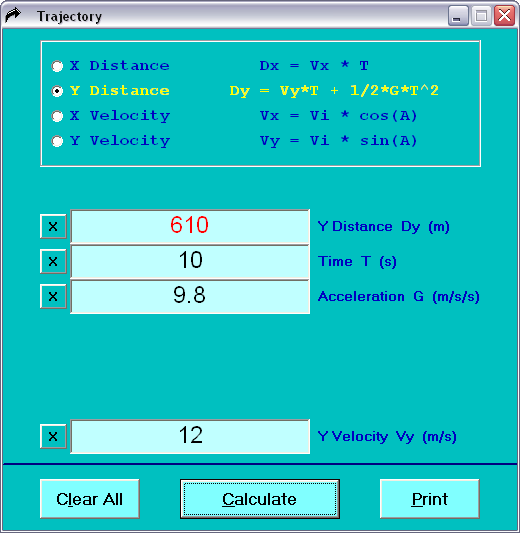This screenshot has height=533, width=520.
Task: Click the Clear All button
Action: coord(90,499)
